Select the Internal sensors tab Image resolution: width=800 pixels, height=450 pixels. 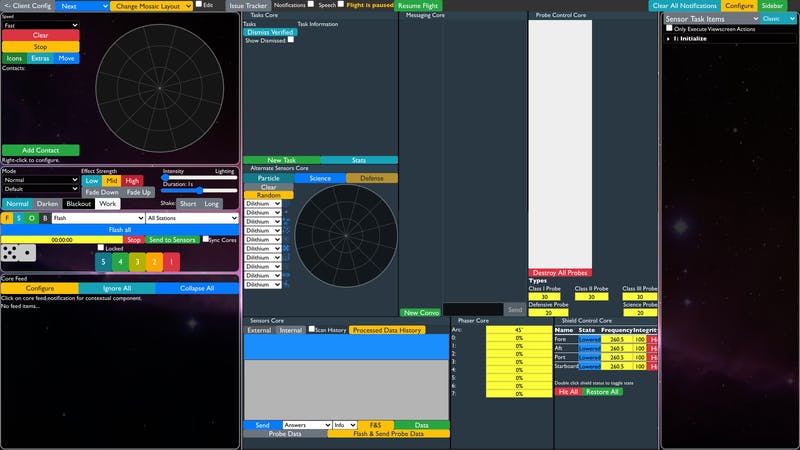[291, 330]
